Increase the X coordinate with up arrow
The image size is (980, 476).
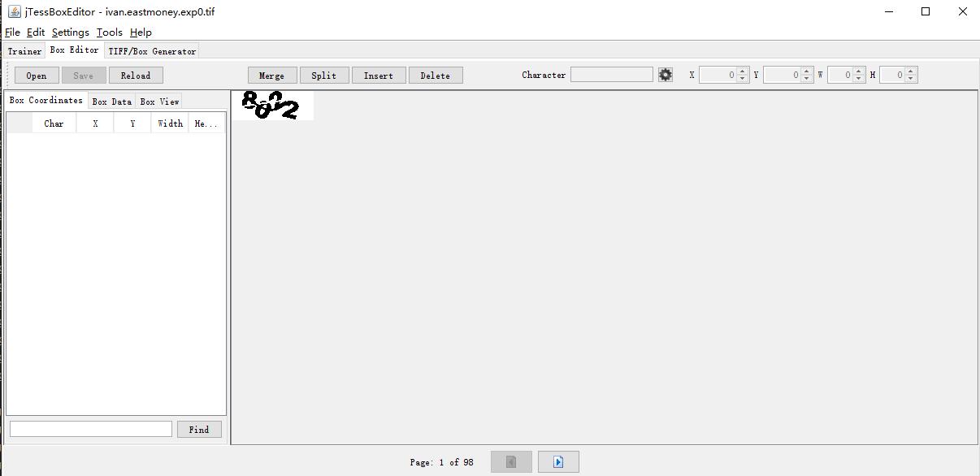[x=742, y=71]
